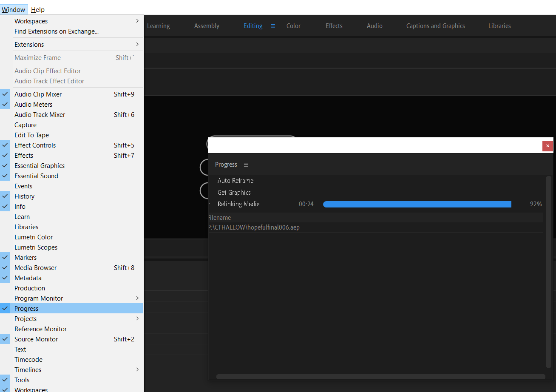Click the Relinking Media progress bar

click(x=417, y=204)
